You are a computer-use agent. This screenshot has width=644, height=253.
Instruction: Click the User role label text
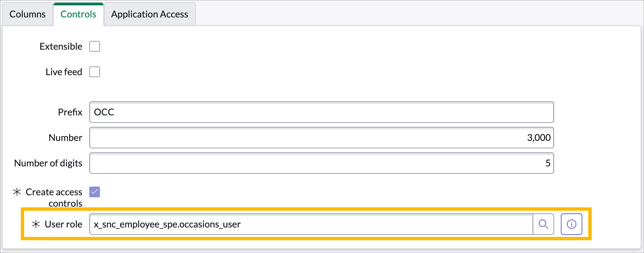coord(63,224)
